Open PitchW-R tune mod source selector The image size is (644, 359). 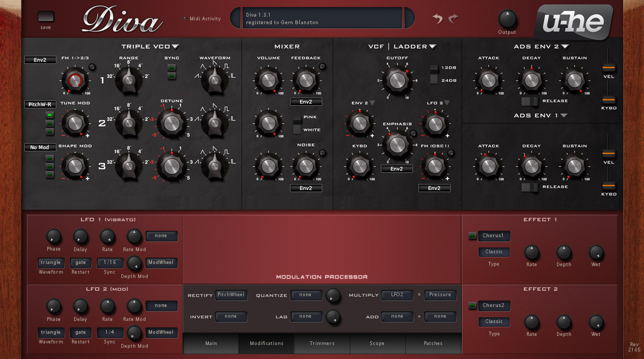pyautogui.click(x=40, y=104)
